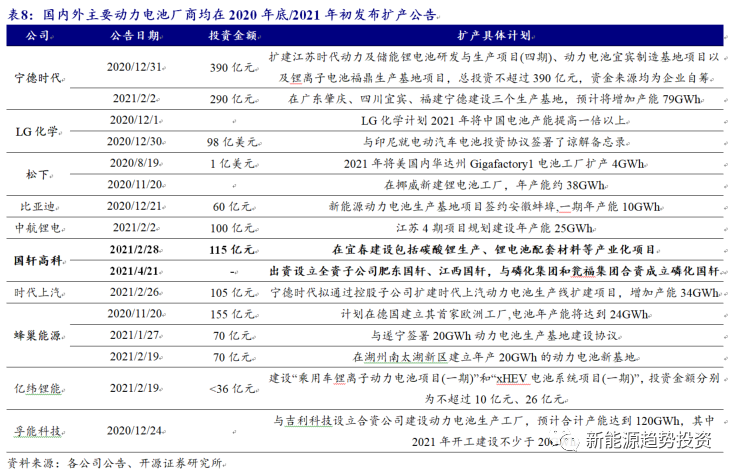Select the company cell LG 化学
The image size is (735, 473).
pyautogui.click(x=38, y=131)
